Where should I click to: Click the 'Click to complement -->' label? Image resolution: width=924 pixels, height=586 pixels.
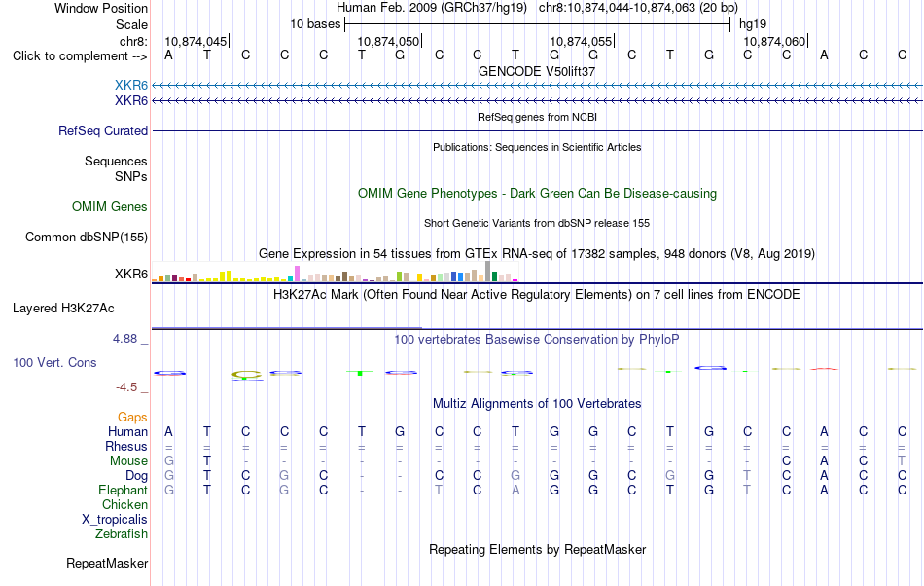(x=80, y=56)
